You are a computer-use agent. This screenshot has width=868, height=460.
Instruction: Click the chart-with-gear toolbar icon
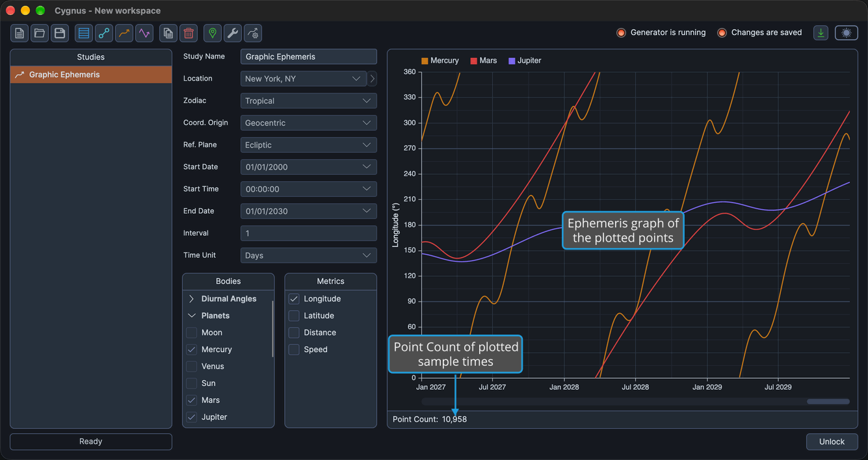click(x=253, y=33)
